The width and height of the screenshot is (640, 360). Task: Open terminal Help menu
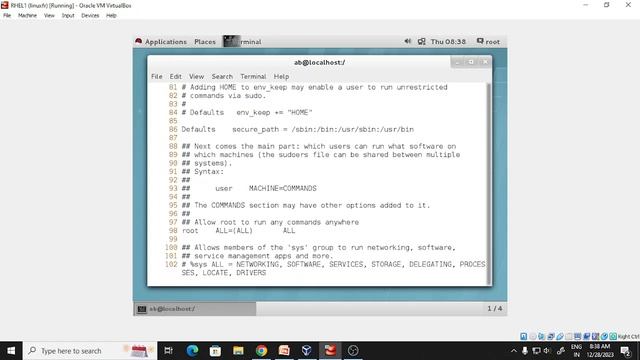pyautogui.click(x=281, y=76)
